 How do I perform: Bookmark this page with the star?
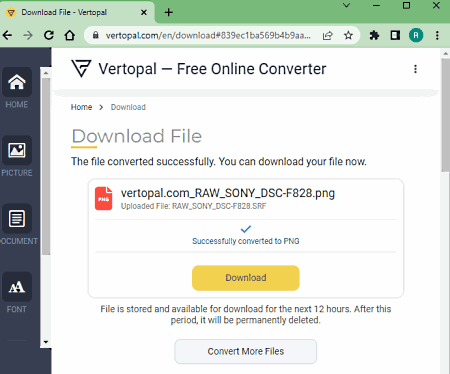[x=348, y=35]
